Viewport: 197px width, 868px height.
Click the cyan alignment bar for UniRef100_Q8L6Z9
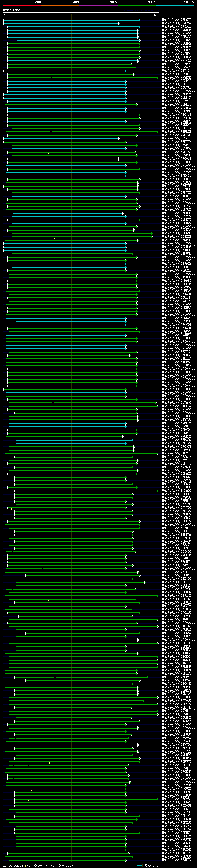pos(72,20)
